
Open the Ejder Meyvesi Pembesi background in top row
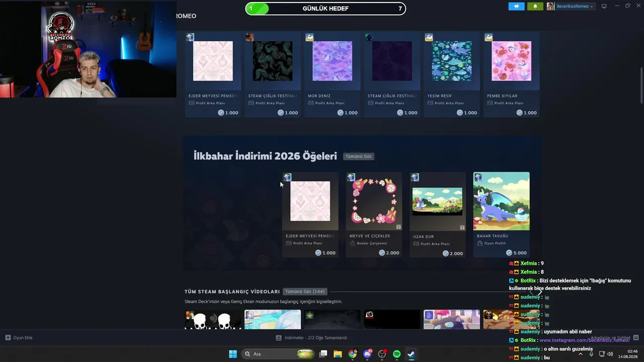click(x=213, y=61)
